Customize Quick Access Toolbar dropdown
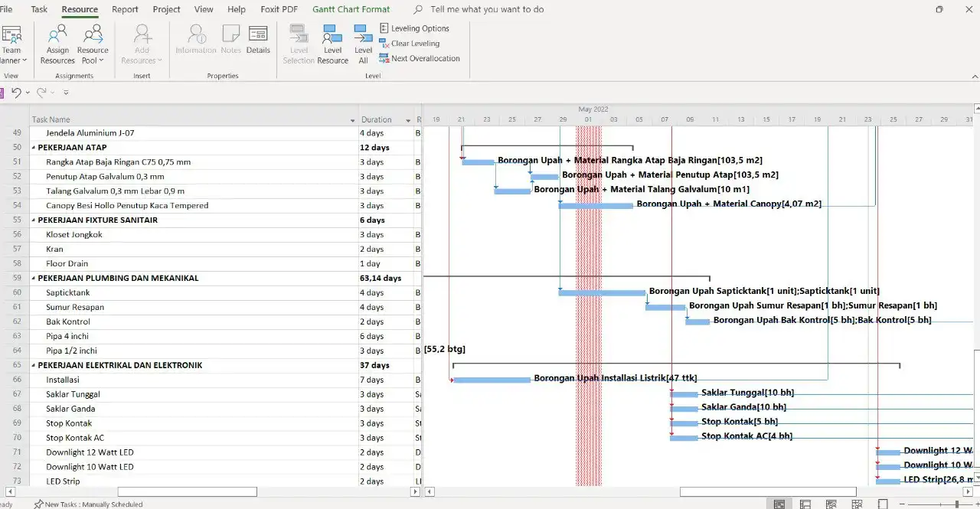The height and width of the screenshot is (509, 980). point(66,93)
